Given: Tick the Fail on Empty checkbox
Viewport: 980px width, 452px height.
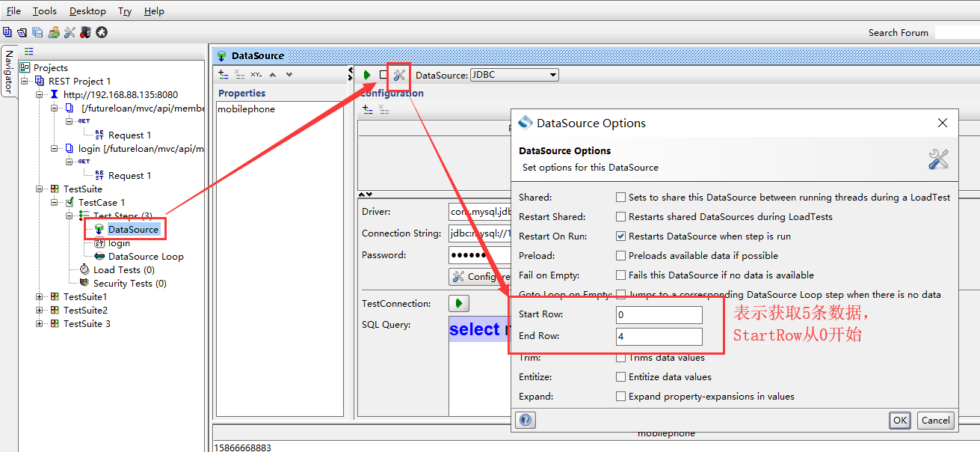Looking at the screenshot, I should (620, 275).
